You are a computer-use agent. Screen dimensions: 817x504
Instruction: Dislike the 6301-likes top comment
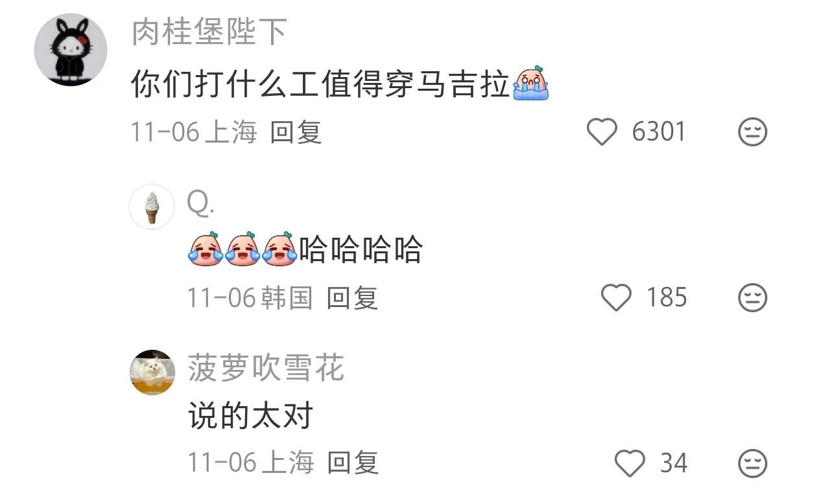(753, 133)
